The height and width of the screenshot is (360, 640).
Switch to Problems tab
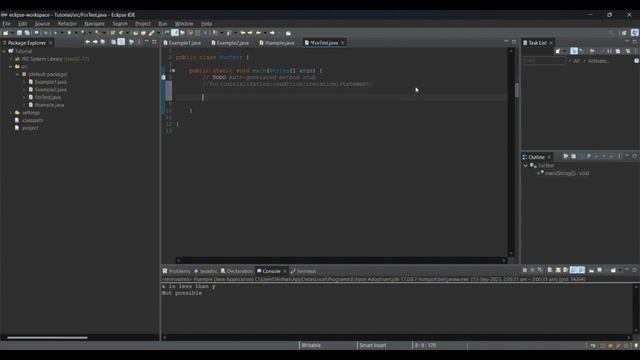coord(177,271)
